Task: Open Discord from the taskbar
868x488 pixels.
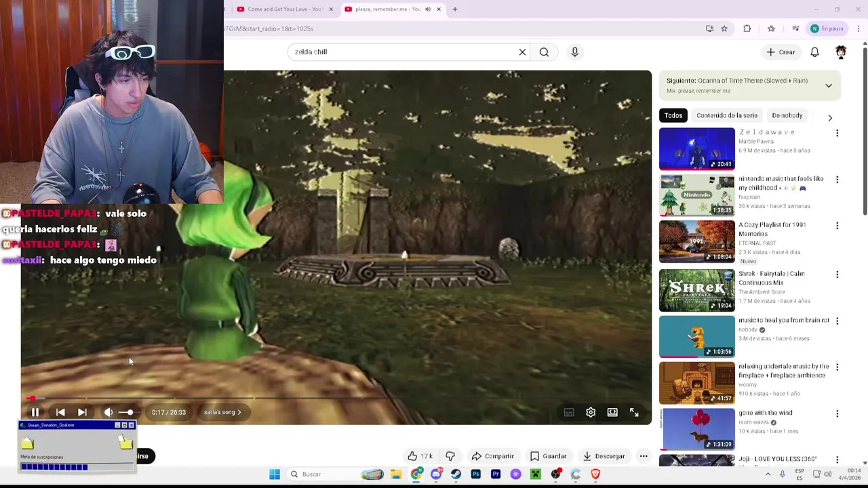Action: pos(436,474)
